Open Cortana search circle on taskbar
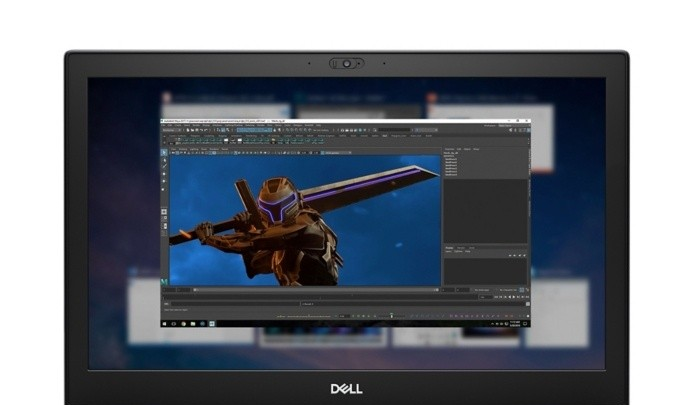Image resolution: width=690 pixels, height=405 pixels. coord(173,324)
